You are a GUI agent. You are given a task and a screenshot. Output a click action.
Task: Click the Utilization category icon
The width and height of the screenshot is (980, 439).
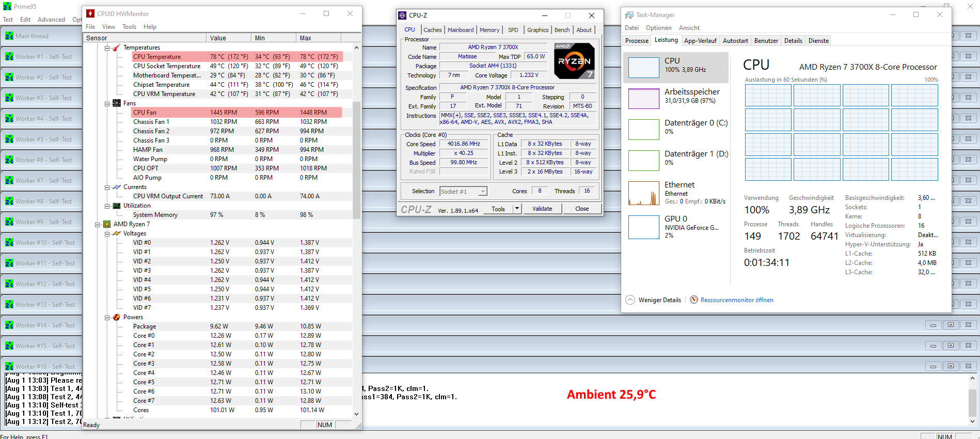tap(117, 205)
